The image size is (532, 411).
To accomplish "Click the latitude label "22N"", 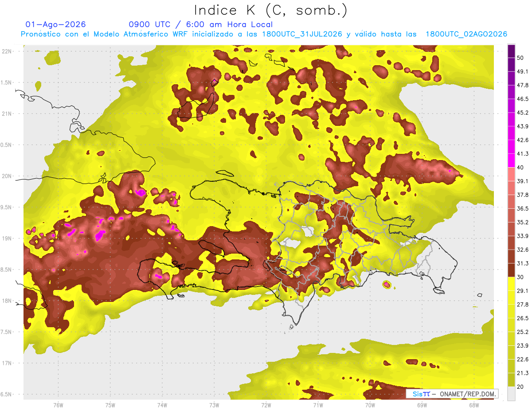I will point(7,51).
